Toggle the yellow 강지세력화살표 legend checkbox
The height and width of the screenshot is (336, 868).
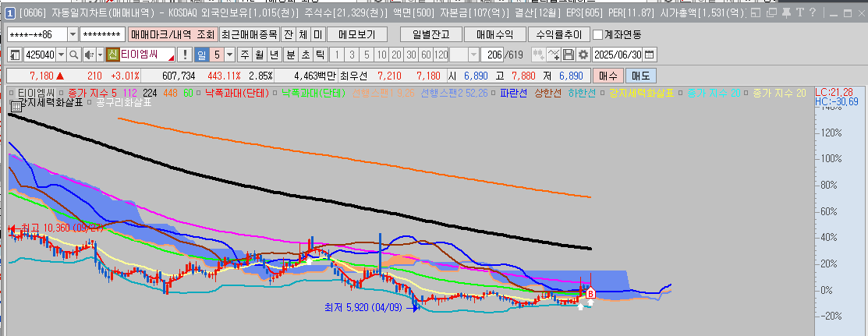[x=604, y=93]
